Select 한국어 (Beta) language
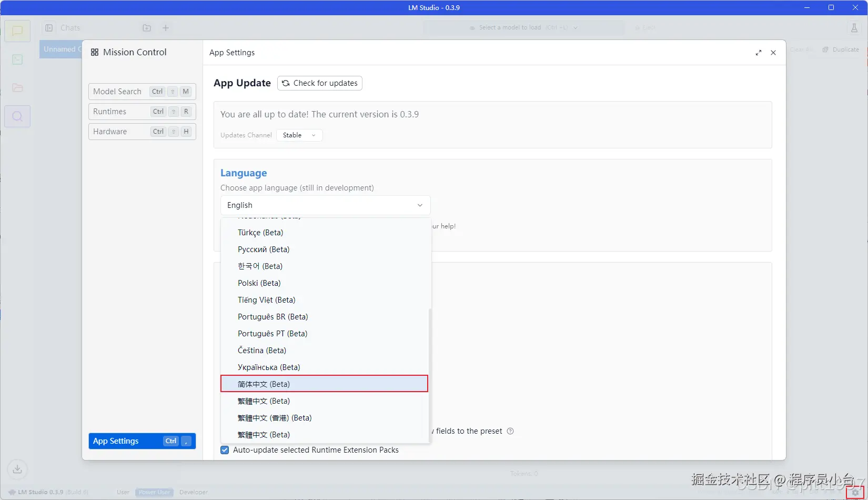 tap(325, 266)
